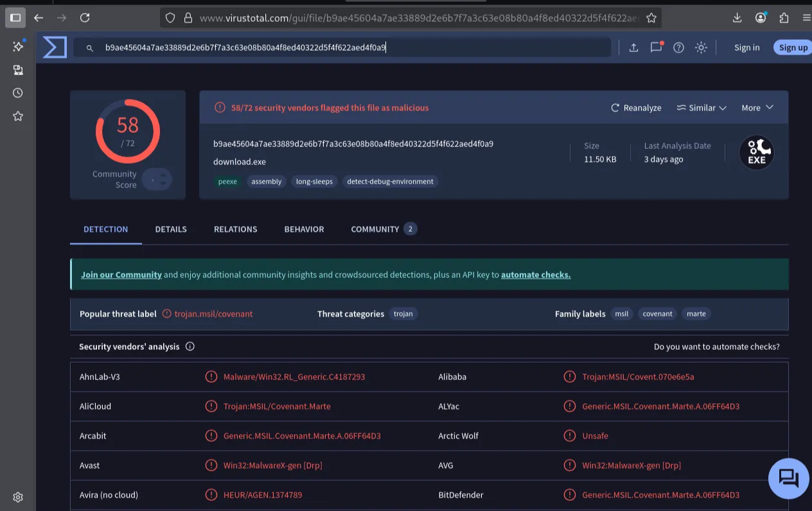Click the Avast result Win32:MalwareX-gen [Drp]
The height and width of the screenshot is (511, 812).
(273, 465)
